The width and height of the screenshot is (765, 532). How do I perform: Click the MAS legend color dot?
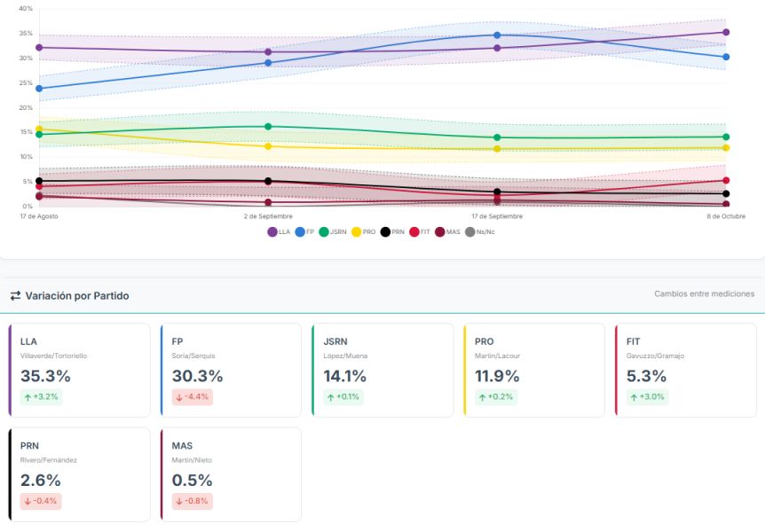(x=441, y=231)
